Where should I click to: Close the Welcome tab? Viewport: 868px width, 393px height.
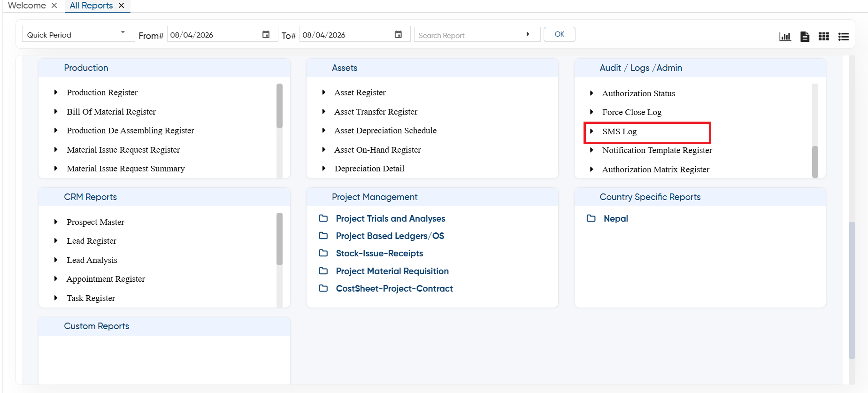pyautogui.click(x=54, y=6)
